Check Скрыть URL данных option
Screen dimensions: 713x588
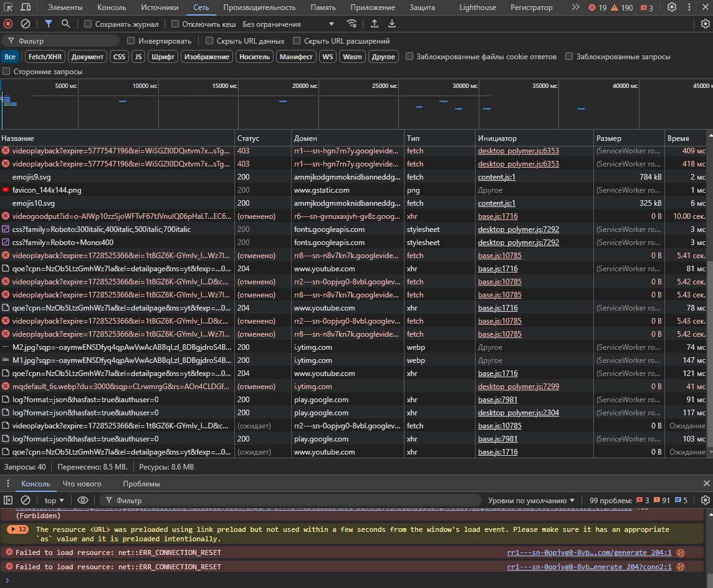tap(209, 41)
